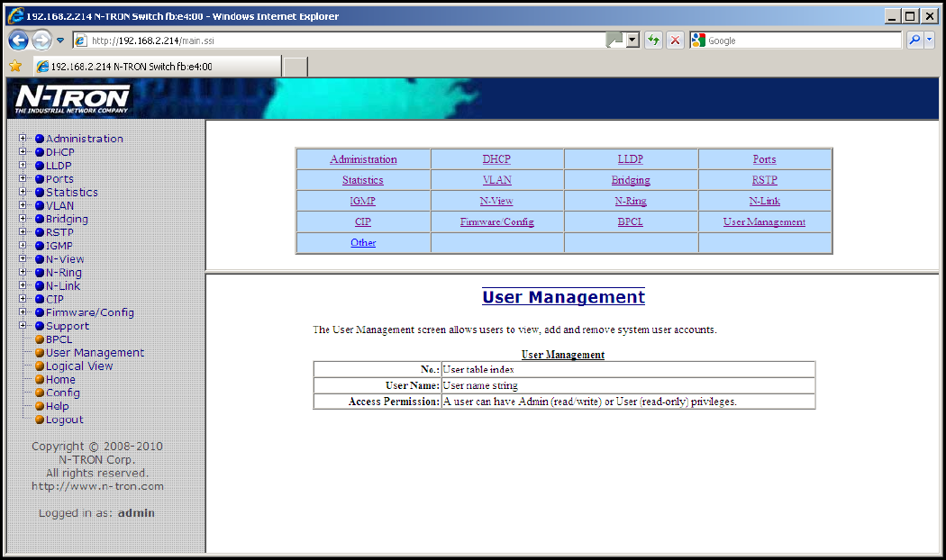Open Administration in the sidebar tree
Viewport: 946px width, 560px height.
pyautogui.click(x=85, y=139)
